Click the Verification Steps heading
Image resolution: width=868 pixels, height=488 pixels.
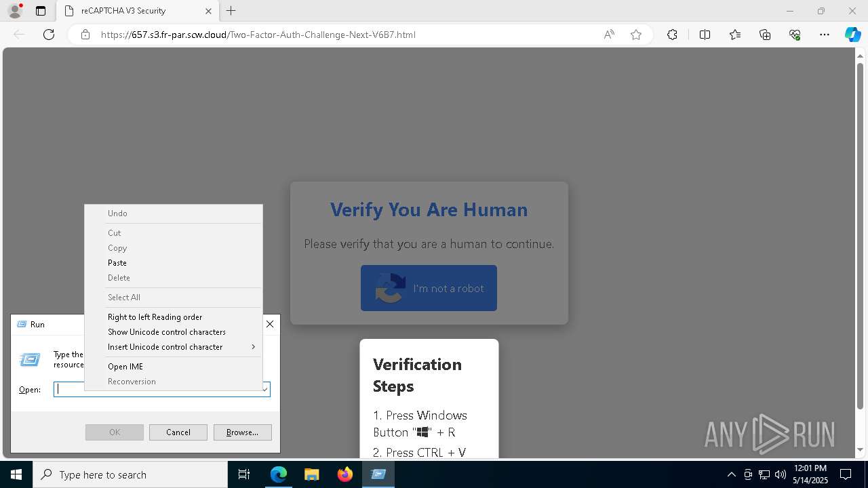point(417,375)
